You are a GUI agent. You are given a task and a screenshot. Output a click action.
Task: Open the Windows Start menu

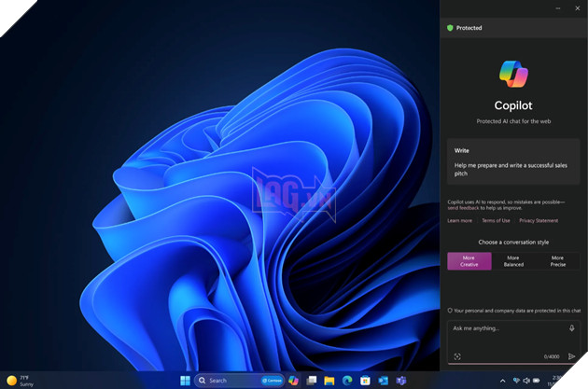(x=185, y=381)
